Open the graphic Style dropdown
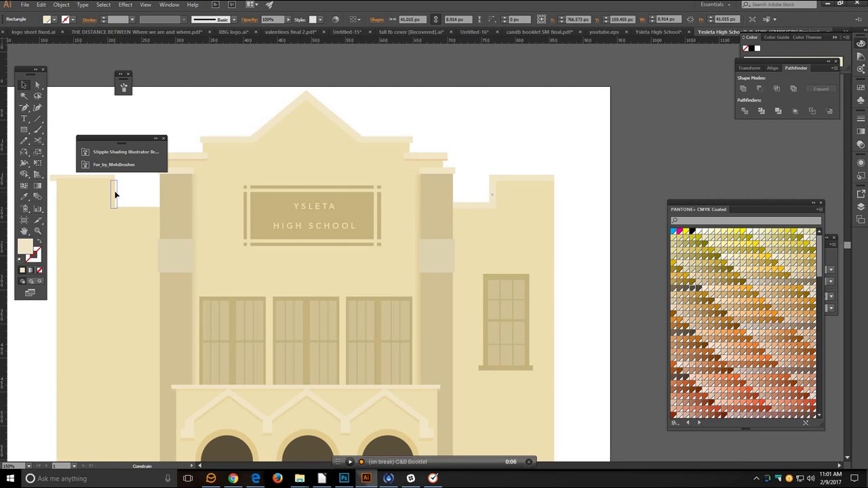This screenshot has width=868, height=488. [x=320, y=19]
